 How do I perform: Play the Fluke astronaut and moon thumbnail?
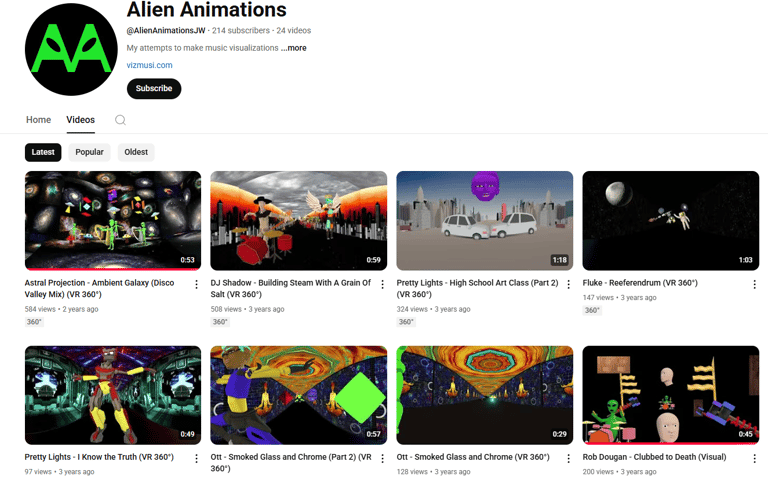671,220
